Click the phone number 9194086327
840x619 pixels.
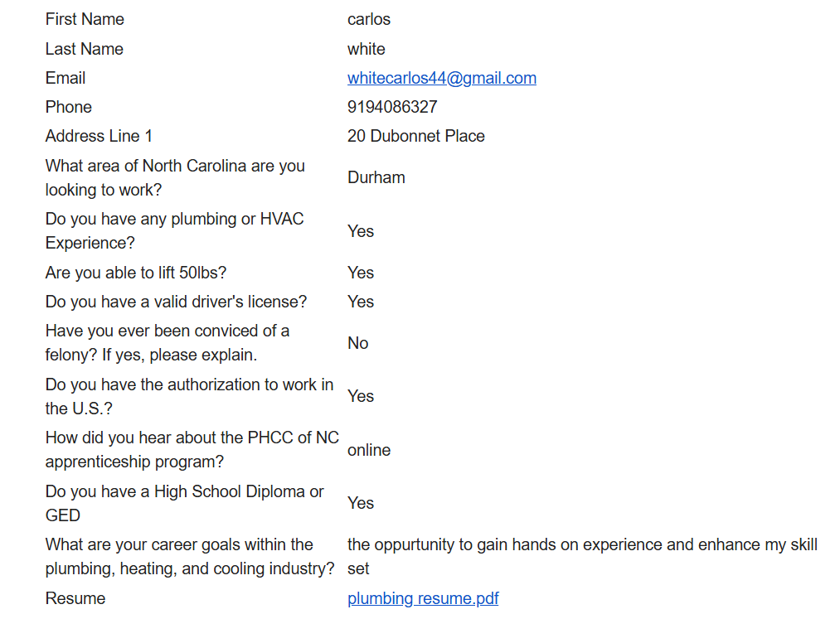(392, 107)
